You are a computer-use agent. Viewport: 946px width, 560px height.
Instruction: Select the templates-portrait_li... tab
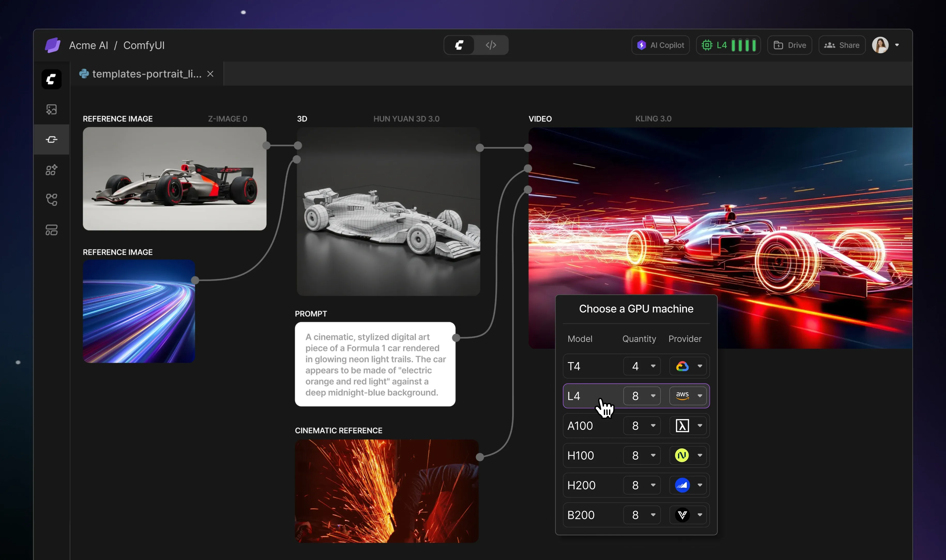click(x=147, y=74)
